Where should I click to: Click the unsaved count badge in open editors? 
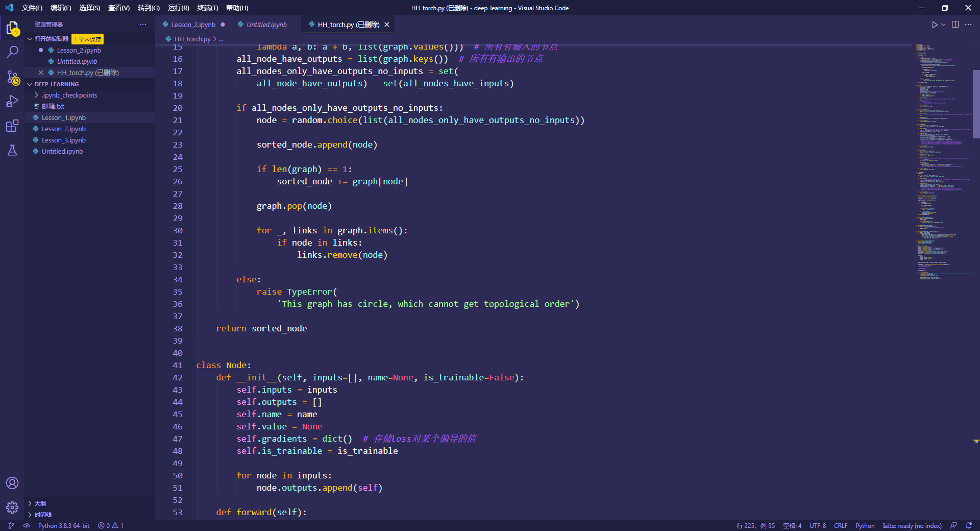point(88,39)
